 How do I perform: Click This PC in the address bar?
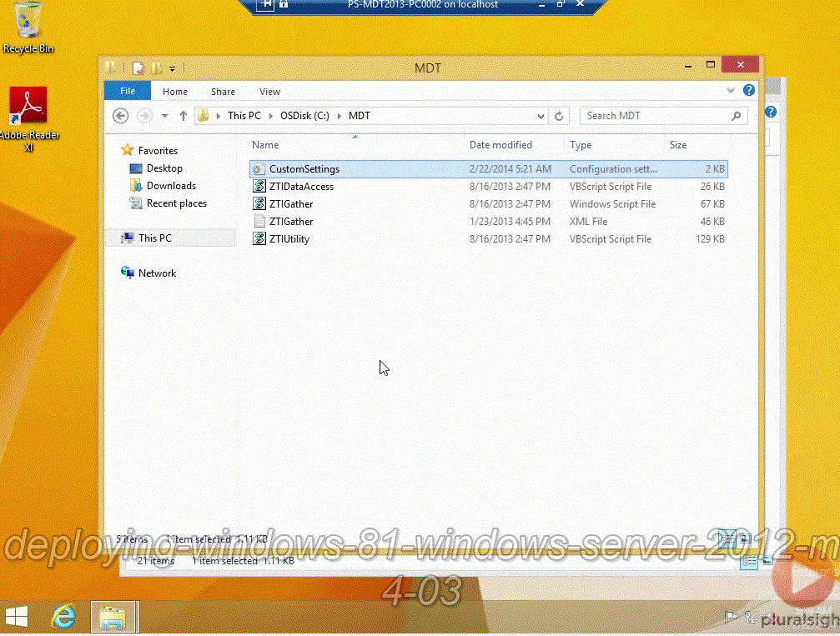click(244, 116)
